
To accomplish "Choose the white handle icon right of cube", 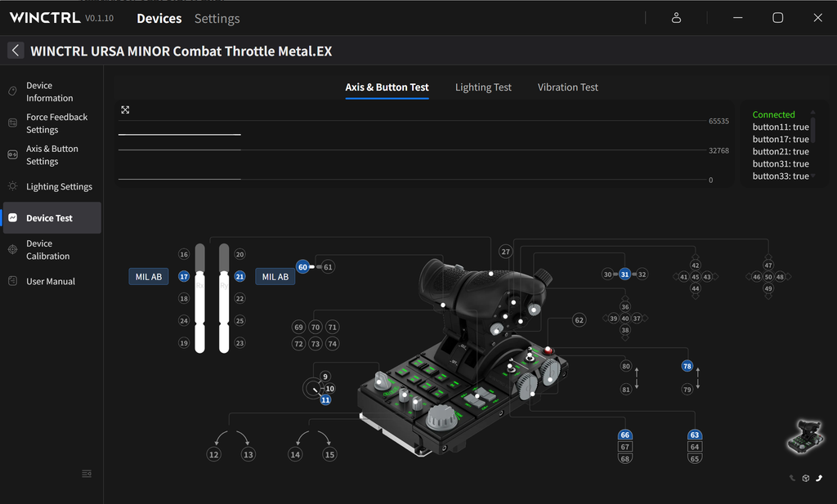I will 819,478.
